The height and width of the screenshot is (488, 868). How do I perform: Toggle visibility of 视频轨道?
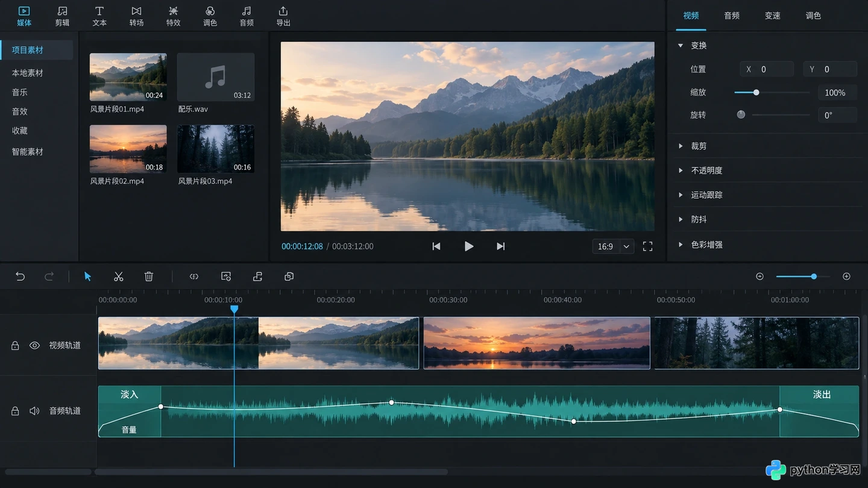[x=35, y=346]
